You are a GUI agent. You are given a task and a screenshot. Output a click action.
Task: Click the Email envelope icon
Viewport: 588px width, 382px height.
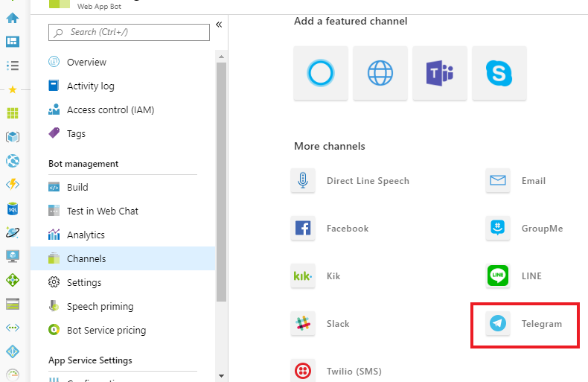(498, 180)
